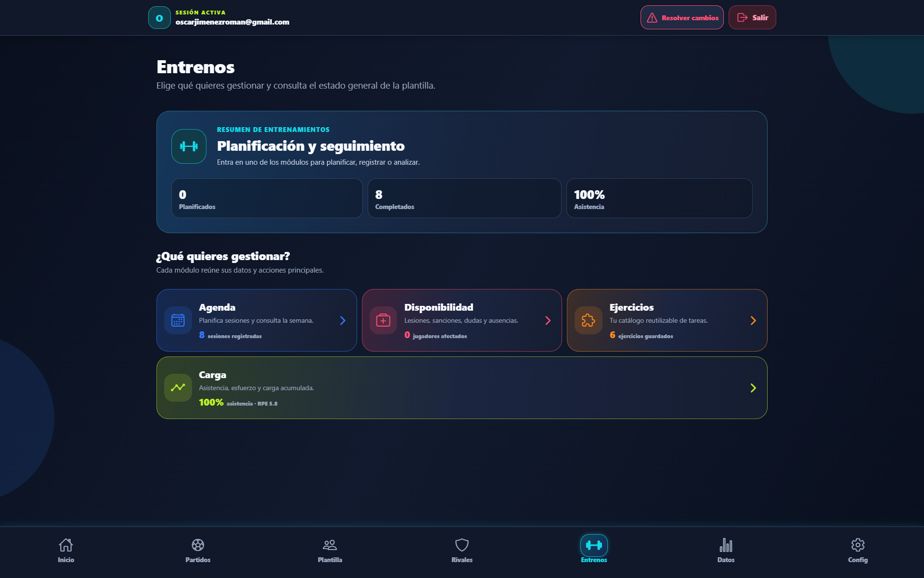Open the Disponibilidad module title
The image size is (924, 578).
click(x=438, y=307)
